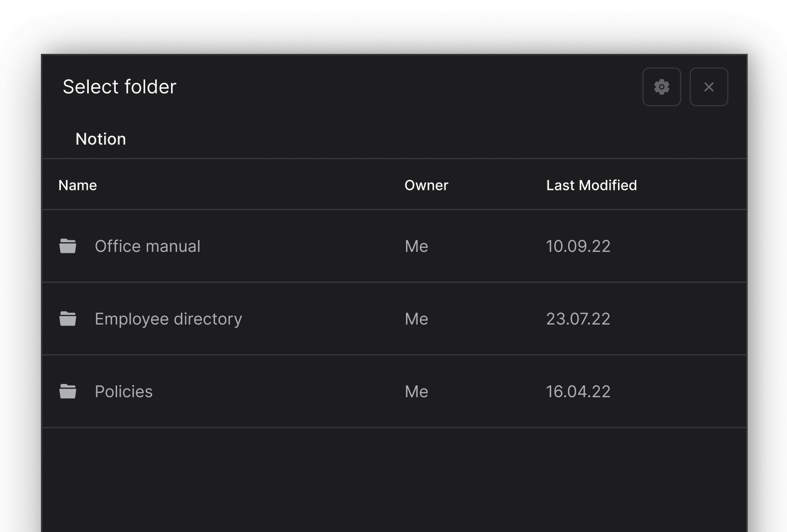This screenshot has width=787, height=532.
Task: Select the Notion breadcrumb tab
Action: [101, 139]
